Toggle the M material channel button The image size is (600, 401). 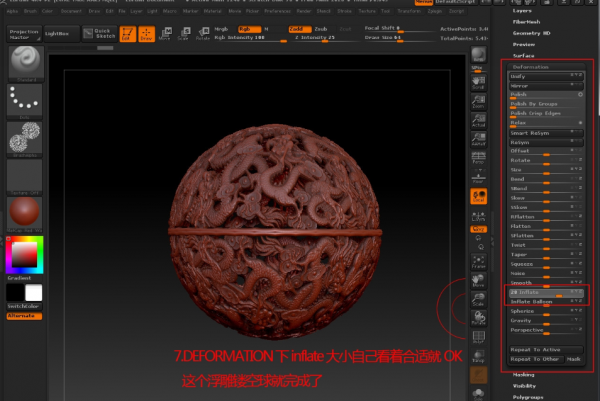coord(267,29)
